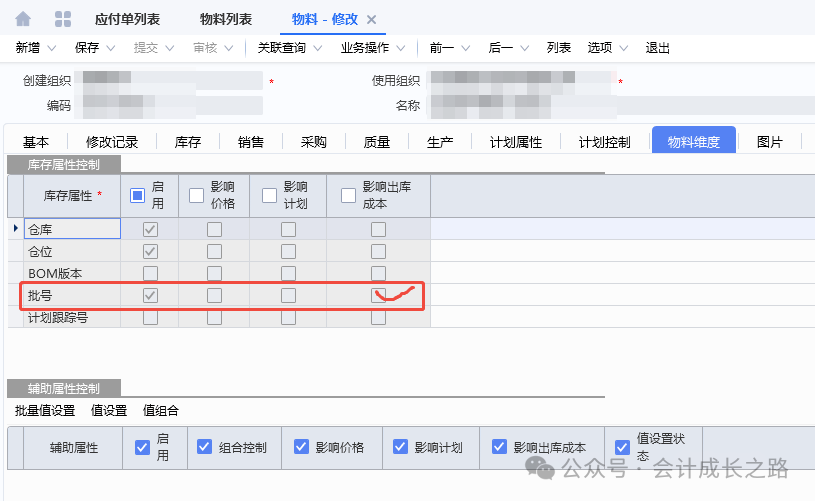The width and height of the screenshot is (815, 501).
Task: Open the 物料列表 page tab
Action: point(225,20)
